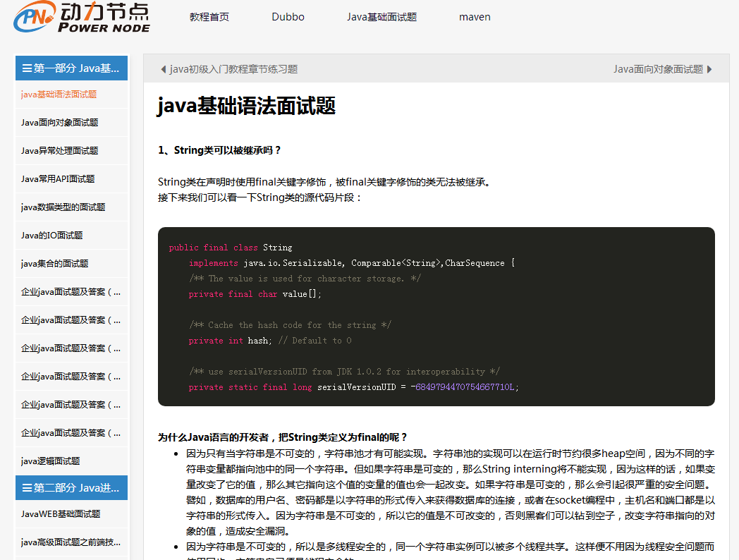Click question heading 1、String类可以被继承吗？
The width and height of the screenshot is (739, 560).
(219, 150)
